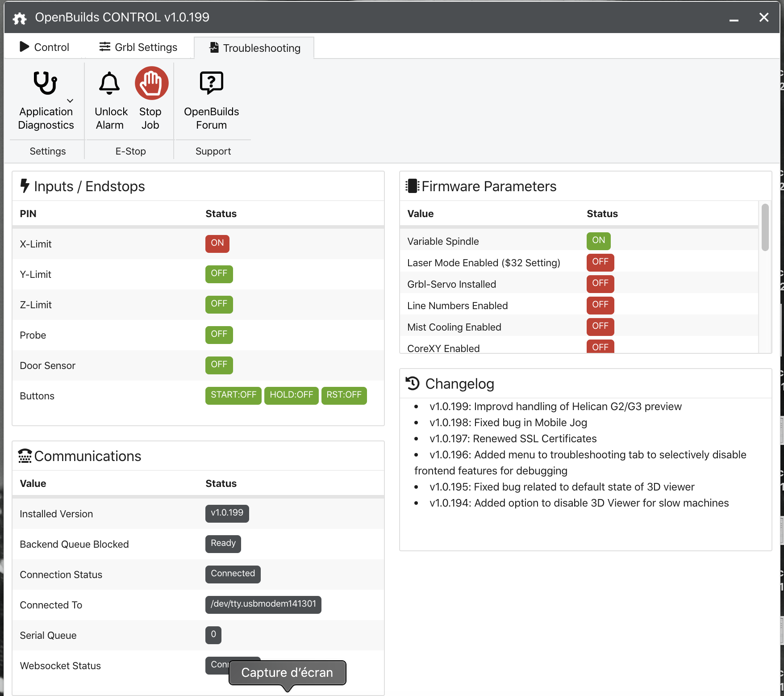
Task: Select the Troubleshooting tab
Action: click(x=254, y=48)
